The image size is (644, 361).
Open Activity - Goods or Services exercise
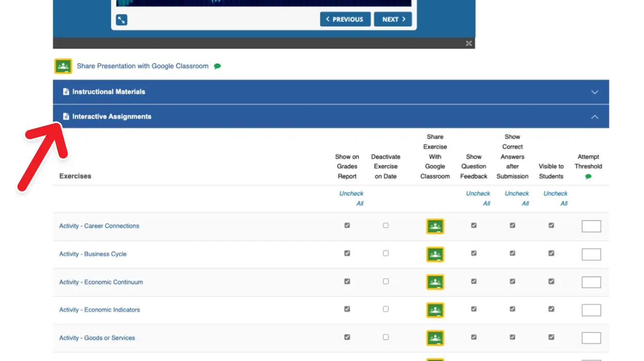coord(97,338)
